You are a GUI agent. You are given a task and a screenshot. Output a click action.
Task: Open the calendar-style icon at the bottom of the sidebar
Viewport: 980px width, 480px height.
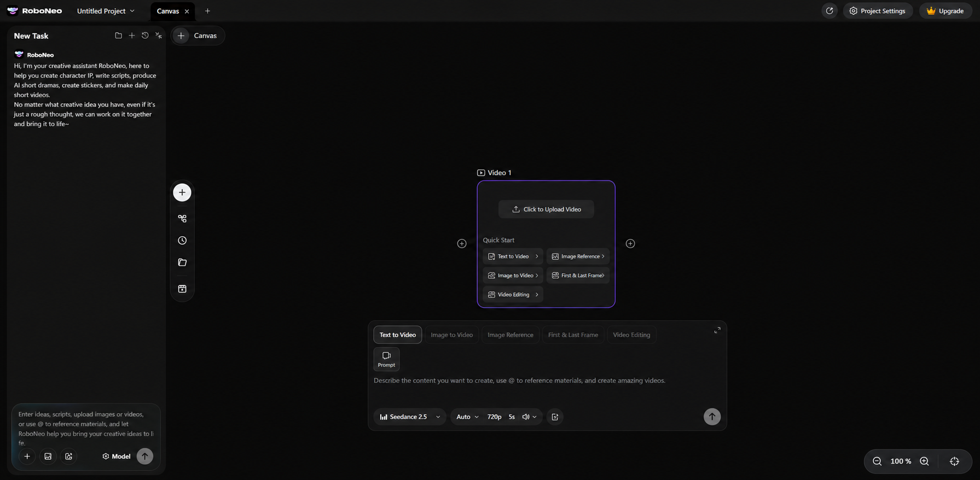tap(182, 289)
